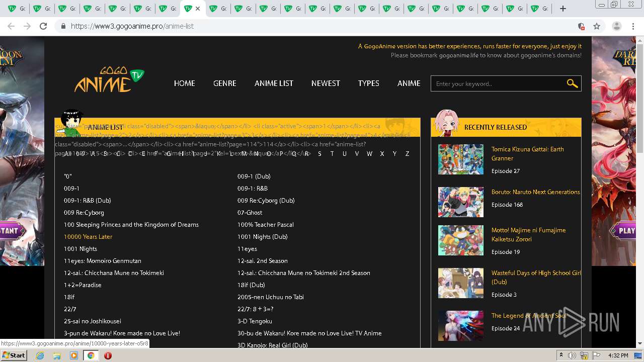Click the blocked content icon in address bar
644x362 pixels.
click(581, 26)
